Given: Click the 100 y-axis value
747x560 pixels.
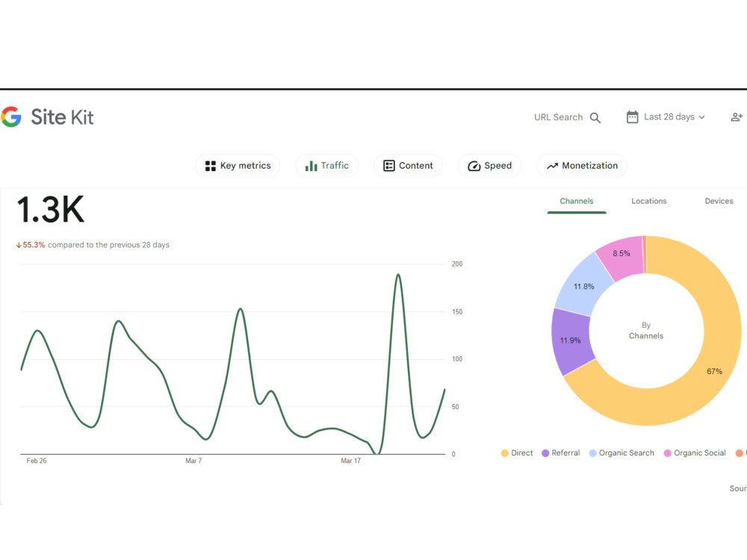Looking at the screenshot, I should [457, 360].
